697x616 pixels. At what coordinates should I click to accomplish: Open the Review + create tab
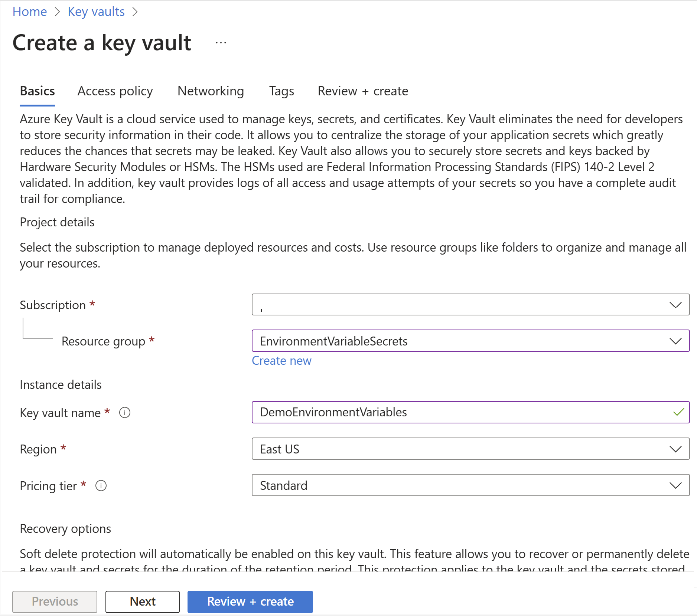(x=363, y=91)
